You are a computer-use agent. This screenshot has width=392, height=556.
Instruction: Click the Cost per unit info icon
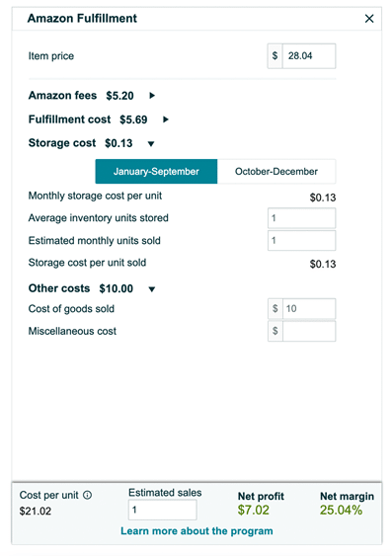(87, 495)
